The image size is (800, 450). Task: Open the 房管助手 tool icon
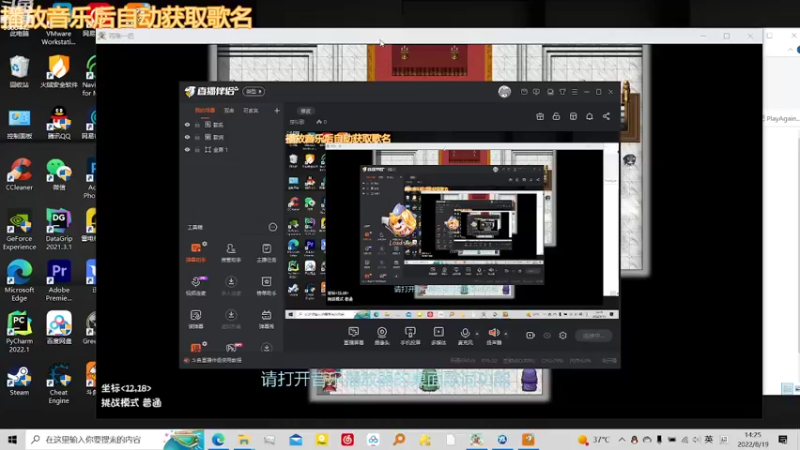tap(231, 252)
